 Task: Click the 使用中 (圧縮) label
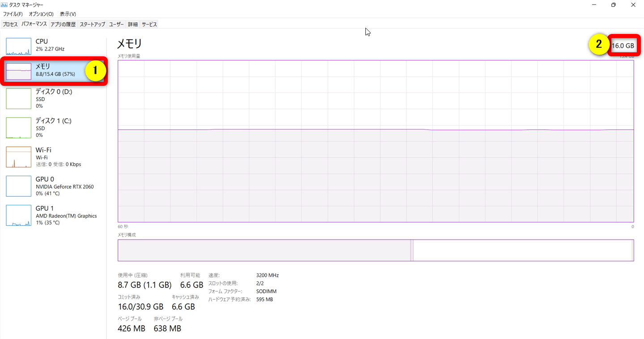tap(133, 275)
